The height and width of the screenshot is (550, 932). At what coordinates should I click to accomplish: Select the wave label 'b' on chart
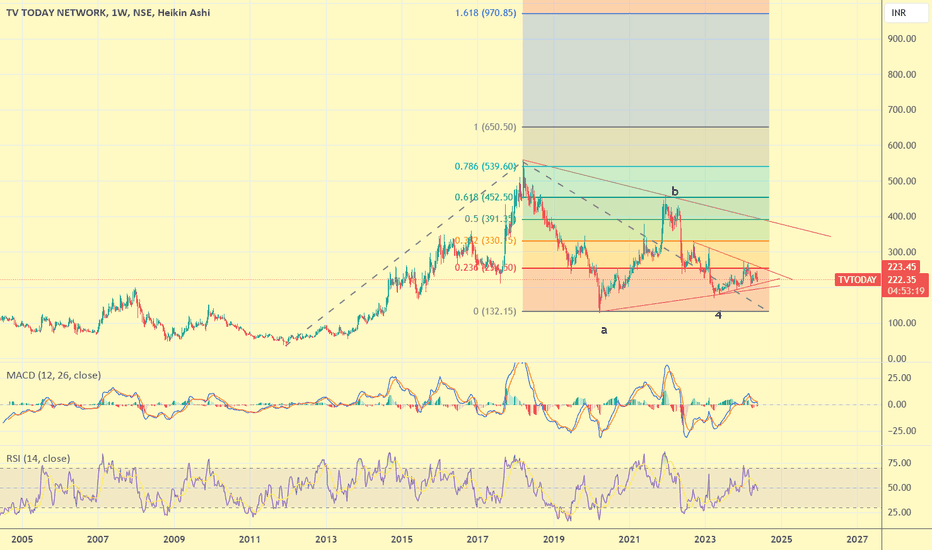coord(675,191)
